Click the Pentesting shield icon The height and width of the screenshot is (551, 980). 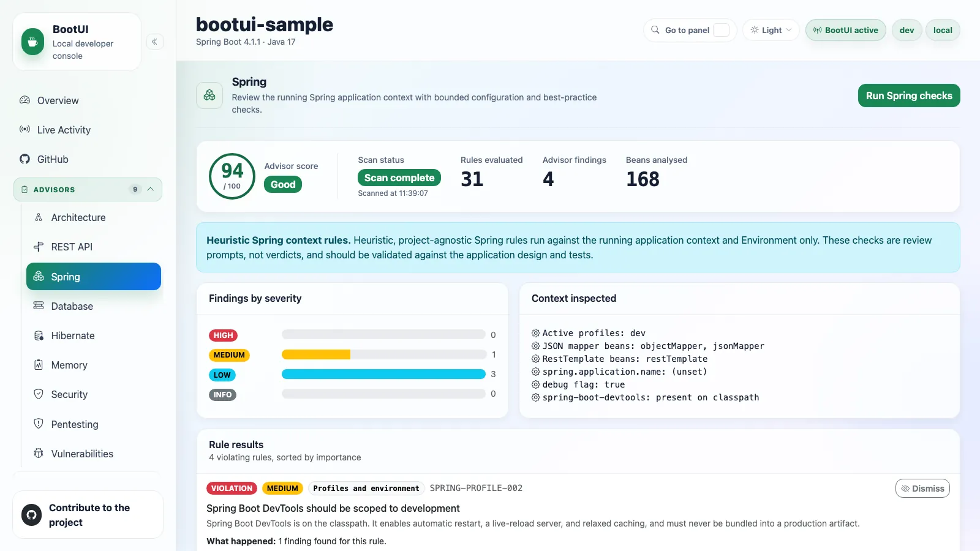(x=39, y=424)
